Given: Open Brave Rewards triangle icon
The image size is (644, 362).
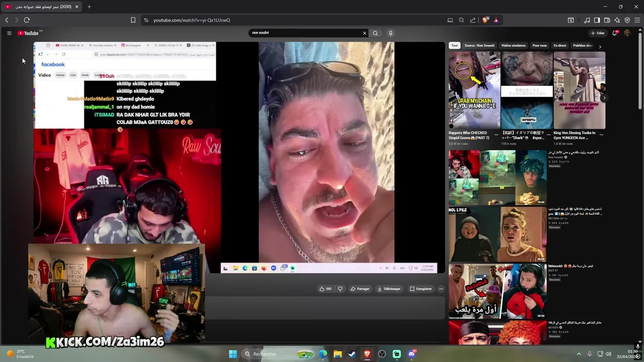Looking at the screenshot, I should [496, 20].
